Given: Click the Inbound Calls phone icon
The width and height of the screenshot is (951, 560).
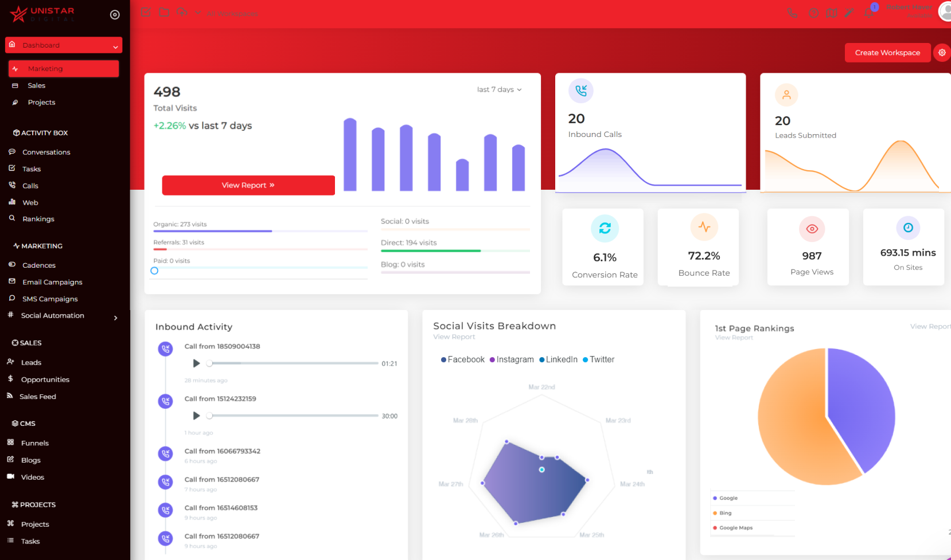Looking at the screenshot, I should tap(581, 91).
